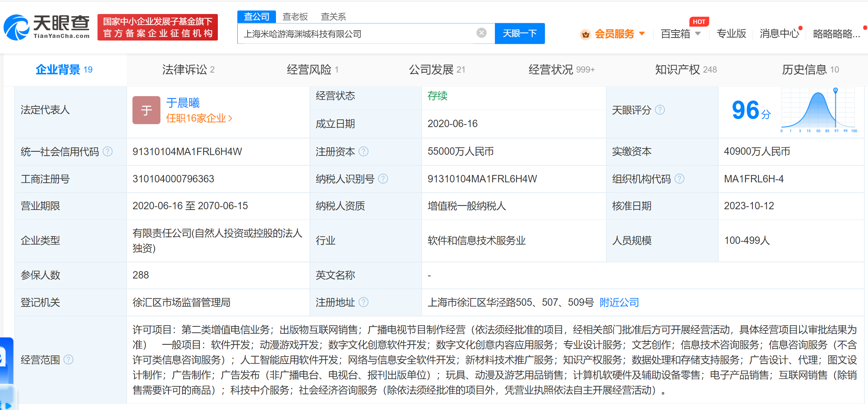Open the 经营风险 tab
Viewport: 868px width, 410px height.
(x=313, y=70)
